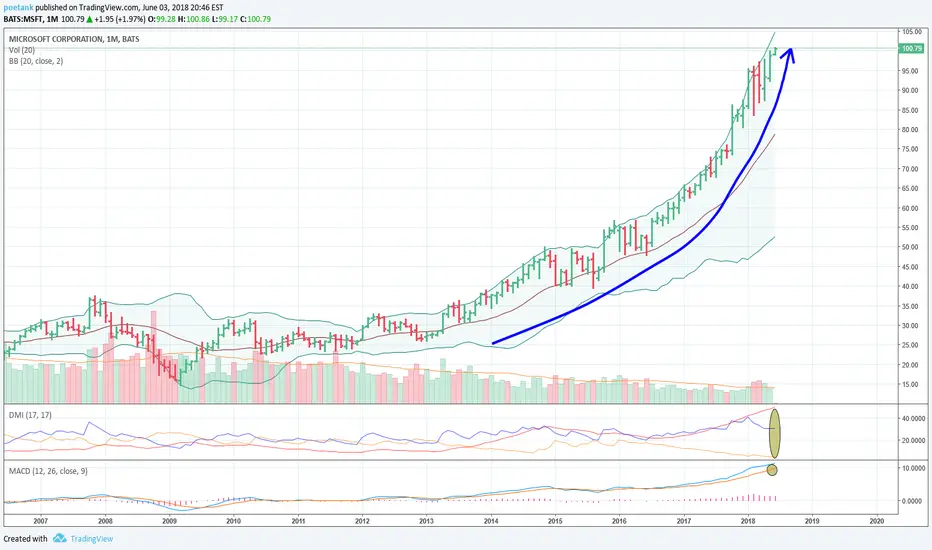
Task: Click the 2008 time axis label
Action: click(105, 521)
